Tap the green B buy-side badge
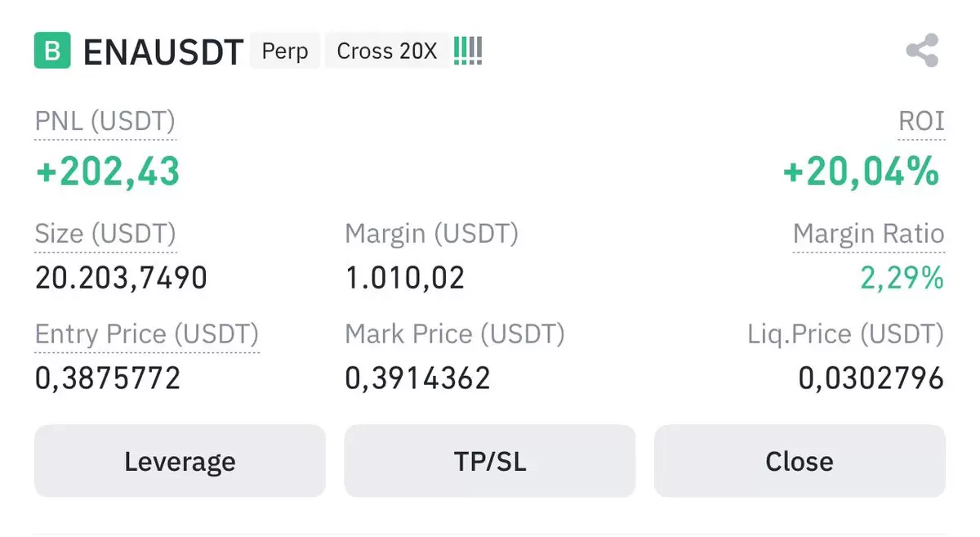 [x=52, y=51]
